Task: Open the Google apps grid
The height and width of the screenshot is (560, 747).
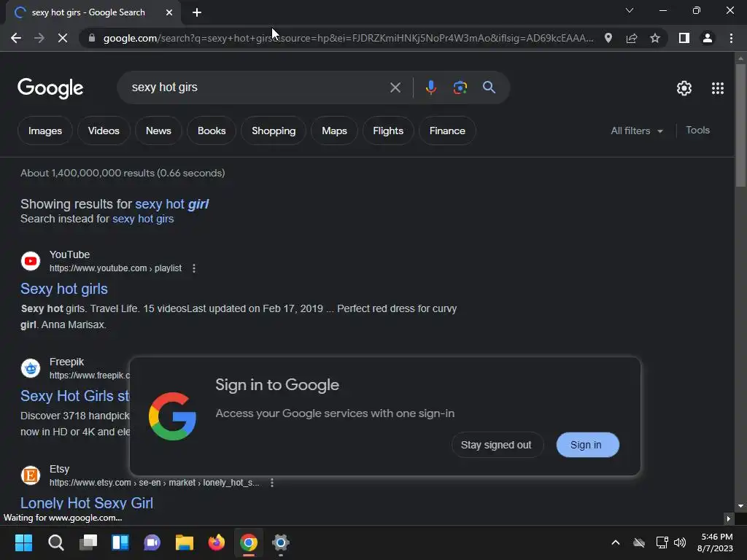Action: click(x=718, y=88)
